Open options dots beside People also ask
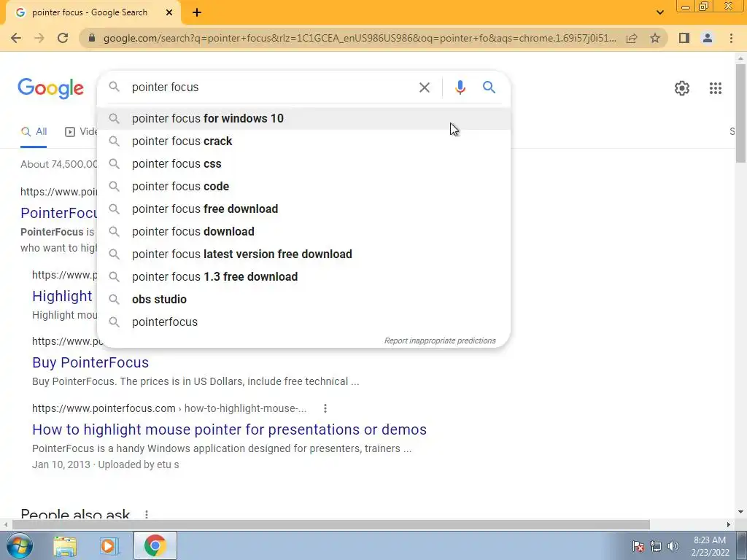Screen dimensions: 747x560 pyautogui.click(x=146, y=514)
